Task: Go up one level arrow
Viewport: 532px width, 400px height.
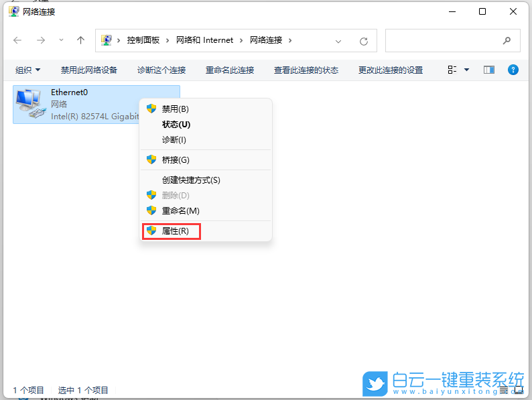Action: click(80, 40)
